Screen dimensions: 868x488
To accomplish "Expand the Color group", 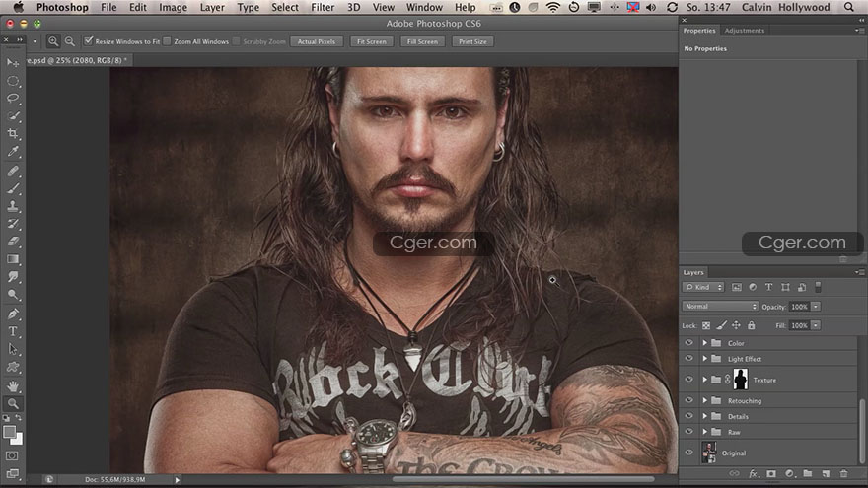I will point(704,343).
